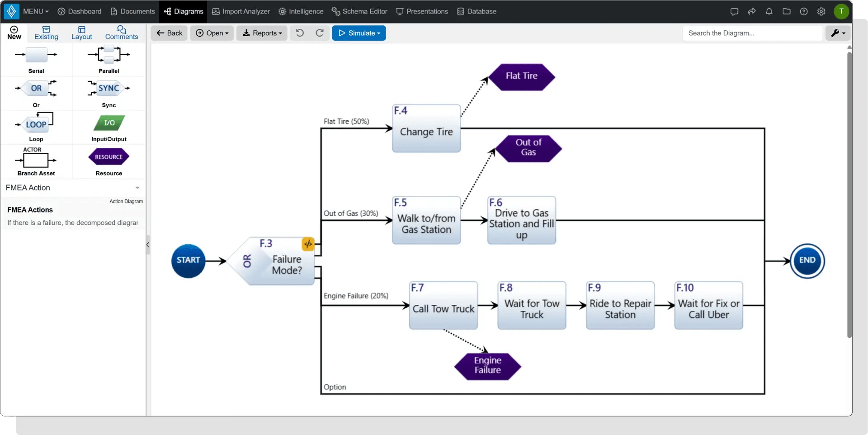The image size is (868, 436).
Task: Switch to the New sidebar tab
Action: pyautogui.click(x=14, y=33)
